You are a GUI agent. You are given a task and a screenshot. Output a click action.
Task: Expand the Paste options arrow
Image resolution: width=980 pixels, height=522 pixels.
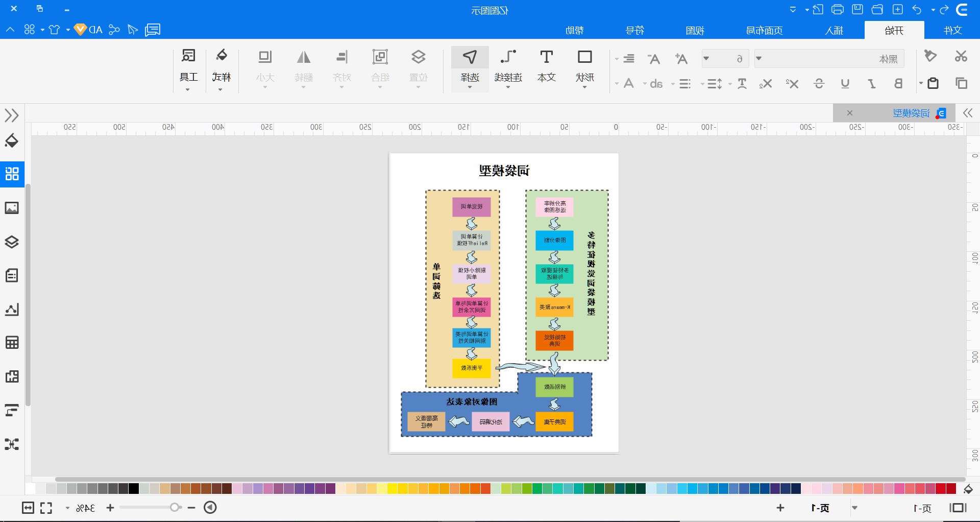click(x=921, y=83)
